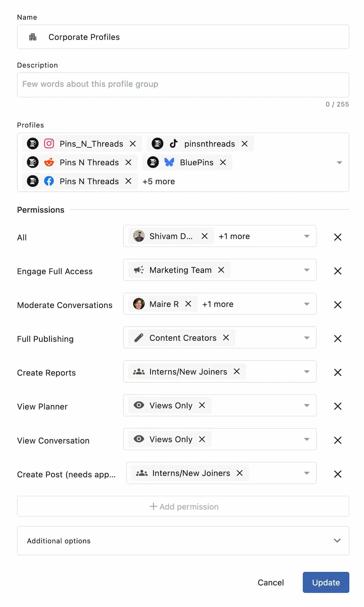The image size is (364, 607).
Task: Remove Content Creators from Full Publishing
Action: [226, 338]
